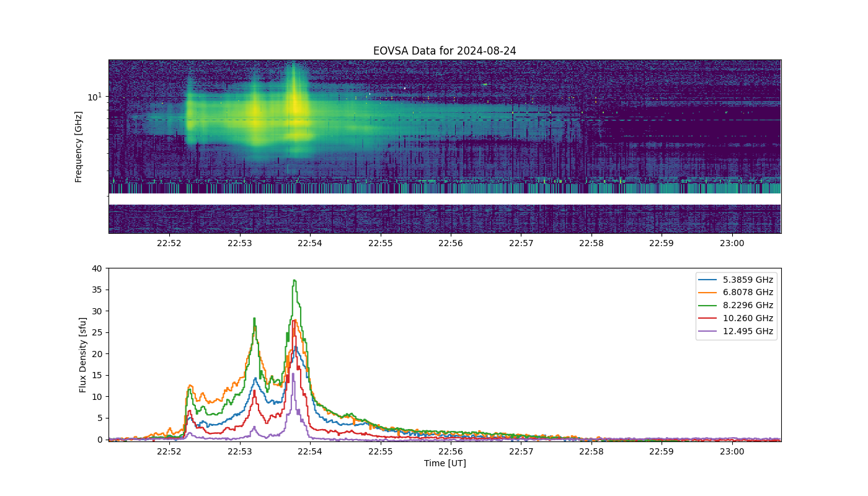Click the white data gap band in spectrogram
This screenshot has width=868, height=496.
(445, 199)
